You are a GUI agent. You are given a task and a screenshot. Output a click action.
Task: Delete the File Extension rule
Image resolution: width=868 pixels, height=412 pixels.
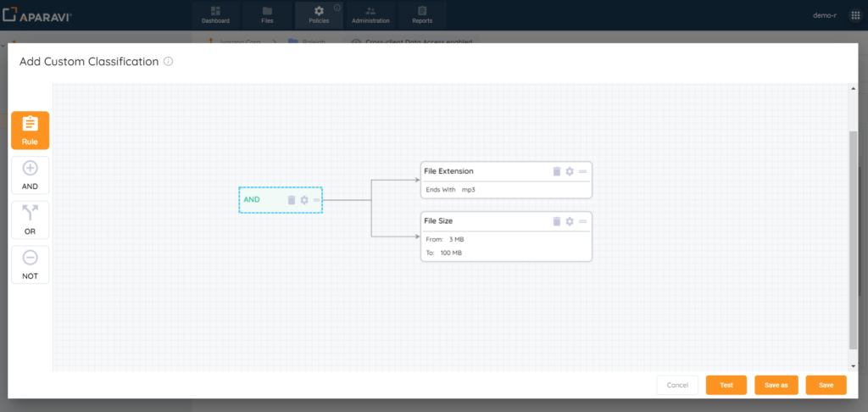pos(557,171)
